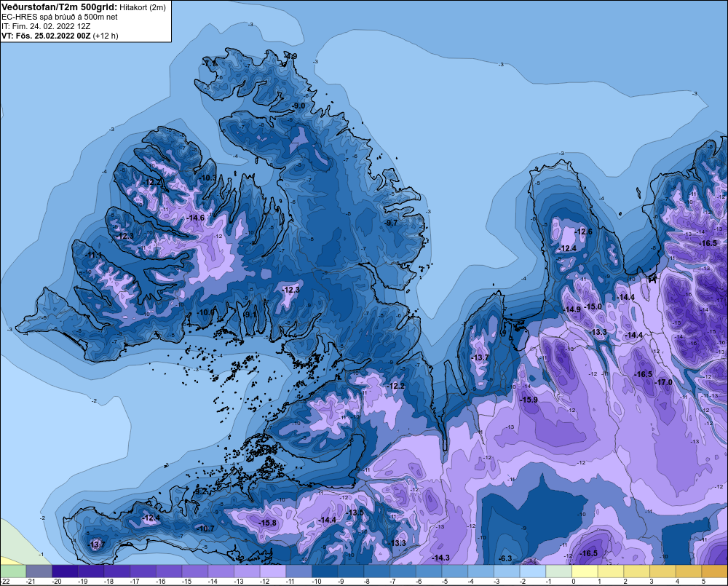
Task: Click the '-6.3' temperature value
Action: 505,558
